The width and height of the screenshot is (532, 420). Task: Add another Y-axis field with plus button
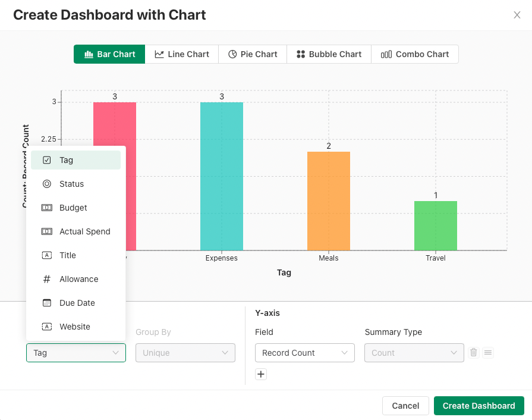[x=261, y=374]
